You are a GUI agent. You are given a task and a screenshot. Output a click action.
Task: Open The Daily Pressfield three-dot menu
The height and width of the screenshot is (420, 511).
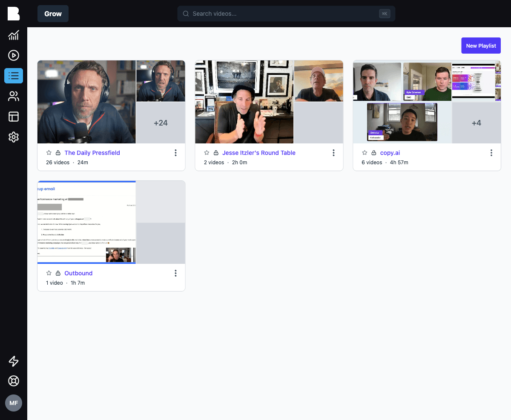tap(175, 153)
